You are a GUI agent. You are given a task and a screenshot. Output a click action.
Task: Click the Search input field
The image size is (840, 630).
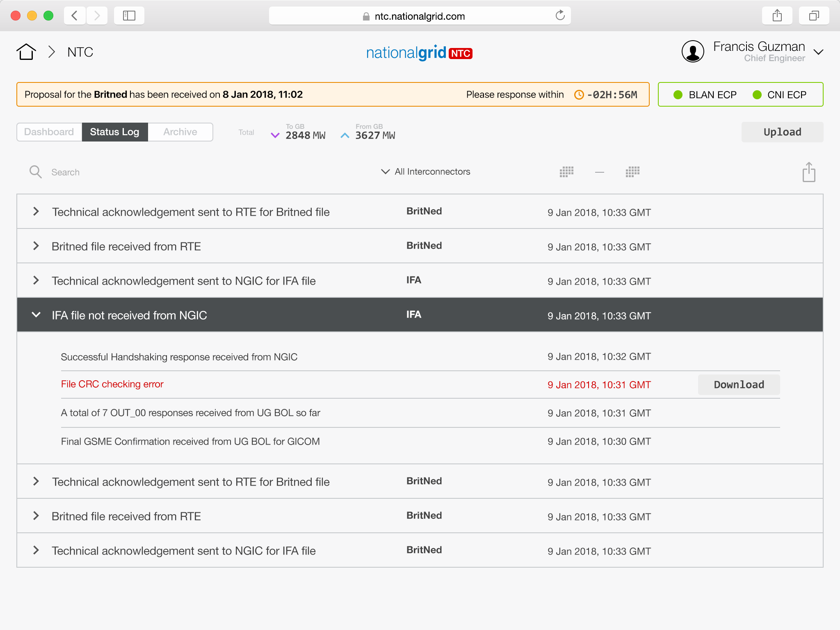(164, 172)
